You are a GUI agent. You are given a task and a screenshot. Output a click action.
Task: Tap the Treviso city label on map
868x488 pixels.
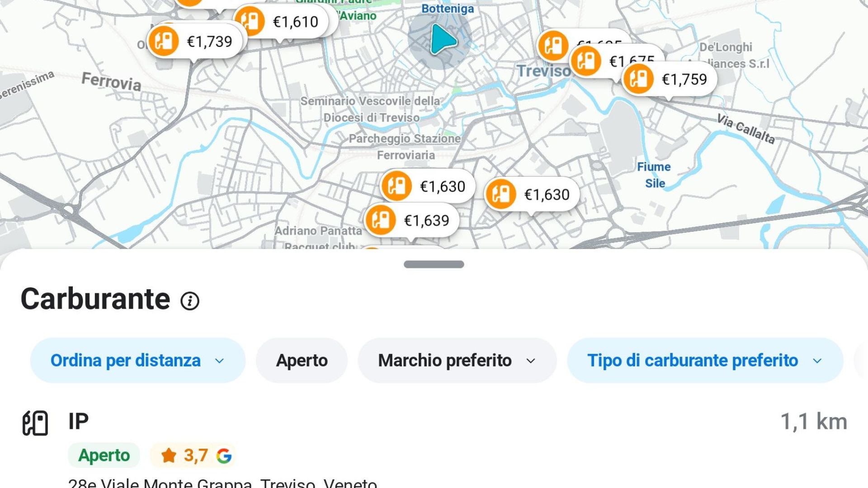[543, 71]
